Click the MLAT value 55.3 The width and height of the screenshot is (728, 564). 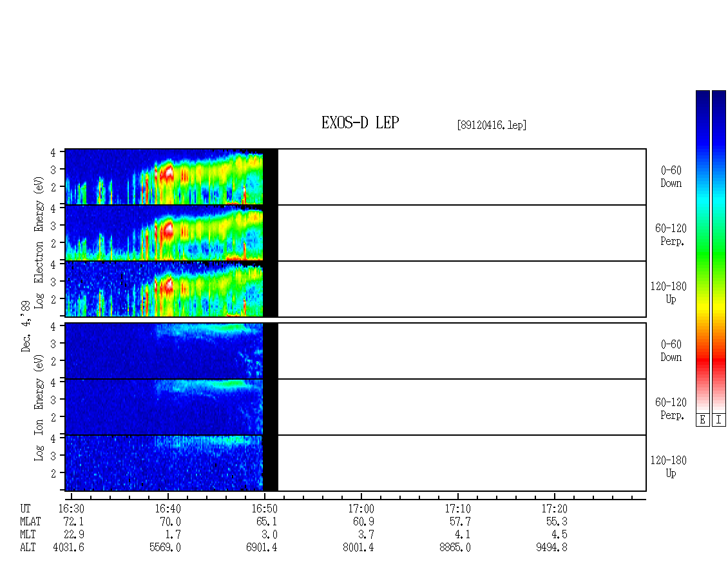tap(557, 521)
